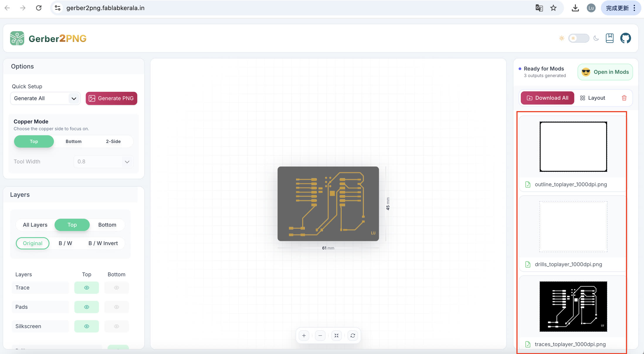Screen dimensions: 644x354
Task: Open the Quick Setup Generate All dropdown
Action: coord(45,98)
